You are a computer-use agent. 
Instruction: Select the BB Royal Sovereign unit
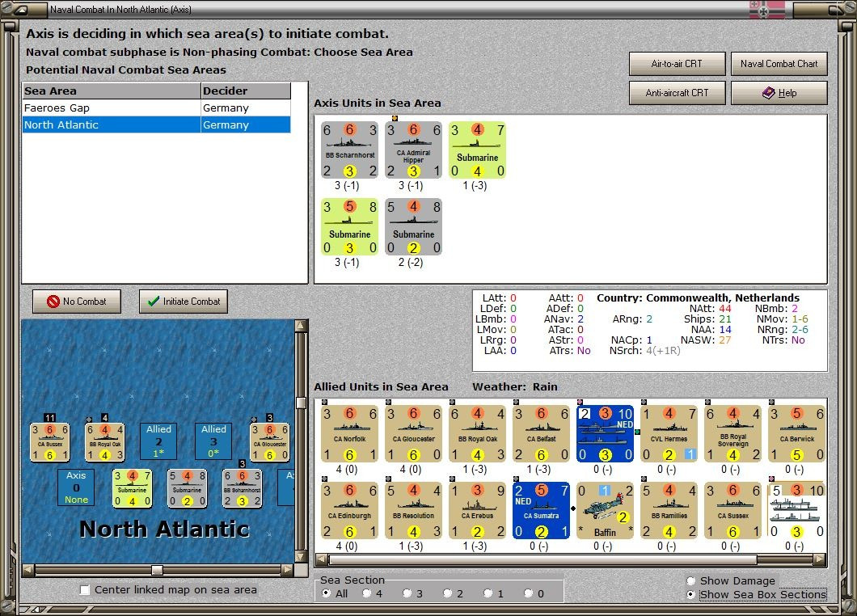coord(733,434)
